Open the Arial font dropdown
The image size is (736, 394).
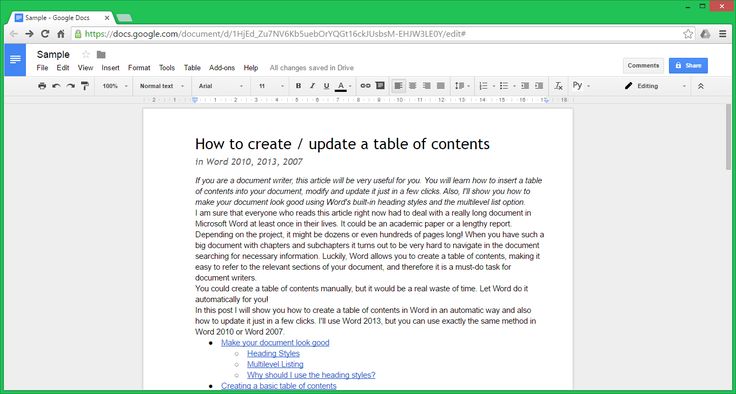tap(221, 86)
